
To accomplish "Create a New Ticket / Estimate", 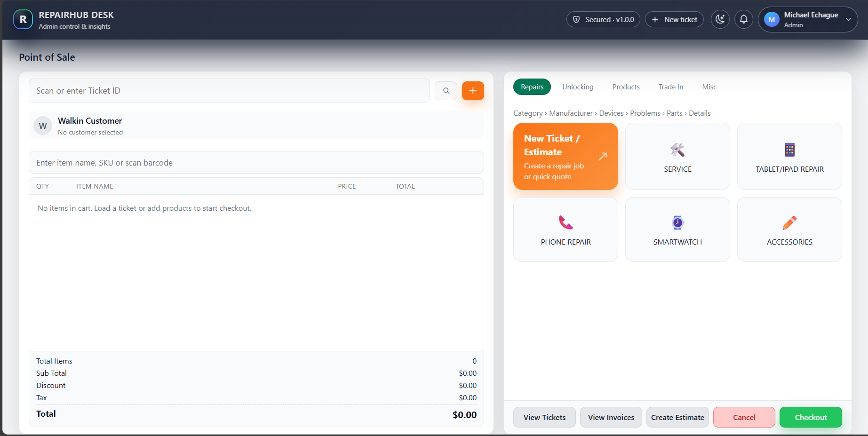I will tap(565, 156).
